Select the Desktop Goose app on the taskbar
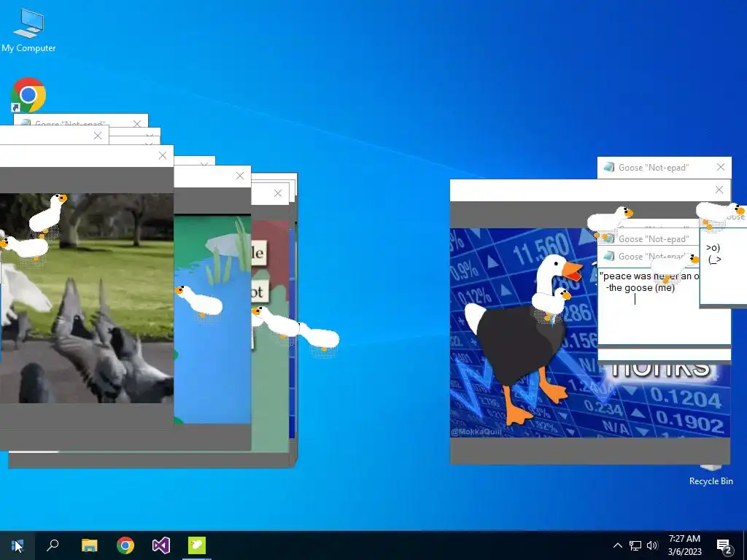 coord(197,545)
